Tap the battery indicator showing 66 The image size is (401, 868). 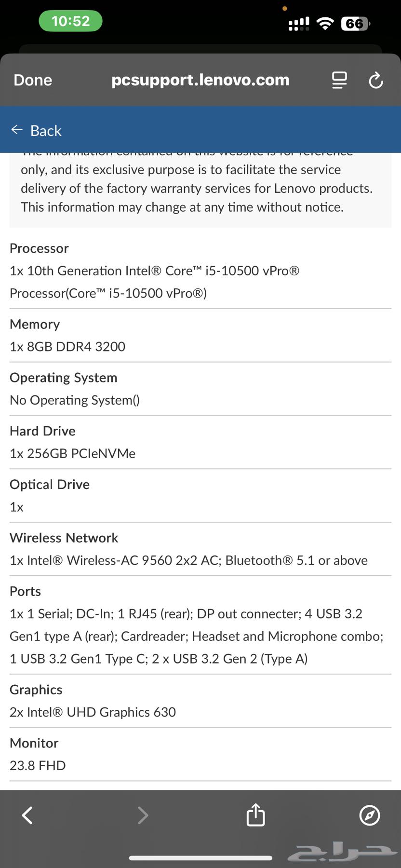click(355, 23)
